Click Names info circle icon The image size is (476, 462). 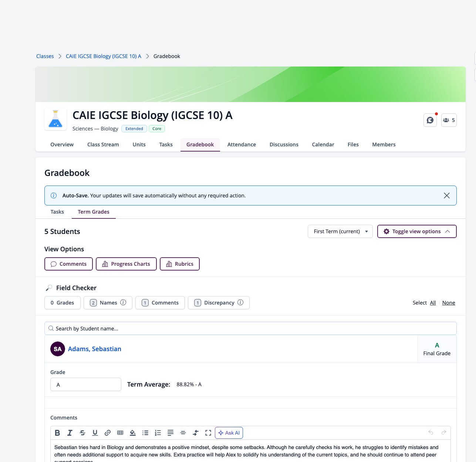(x=124, y=302)
